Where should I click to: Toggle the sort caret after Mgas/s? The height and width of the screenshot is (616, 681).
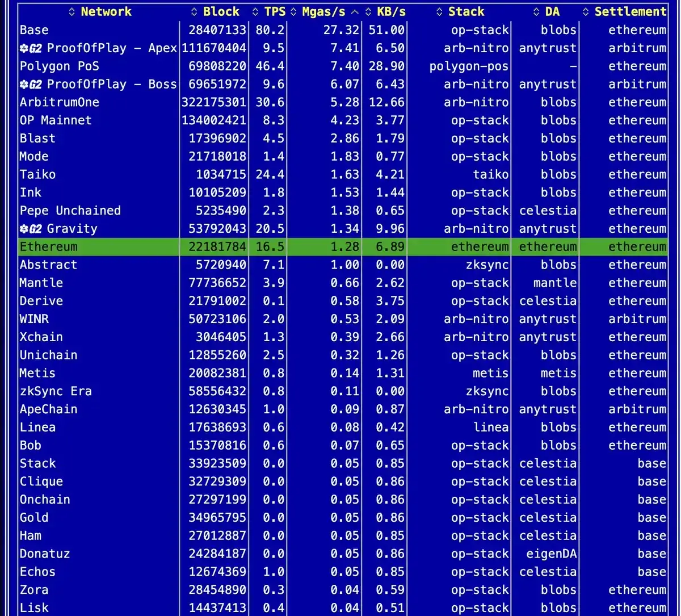click(x=355, y=12)
